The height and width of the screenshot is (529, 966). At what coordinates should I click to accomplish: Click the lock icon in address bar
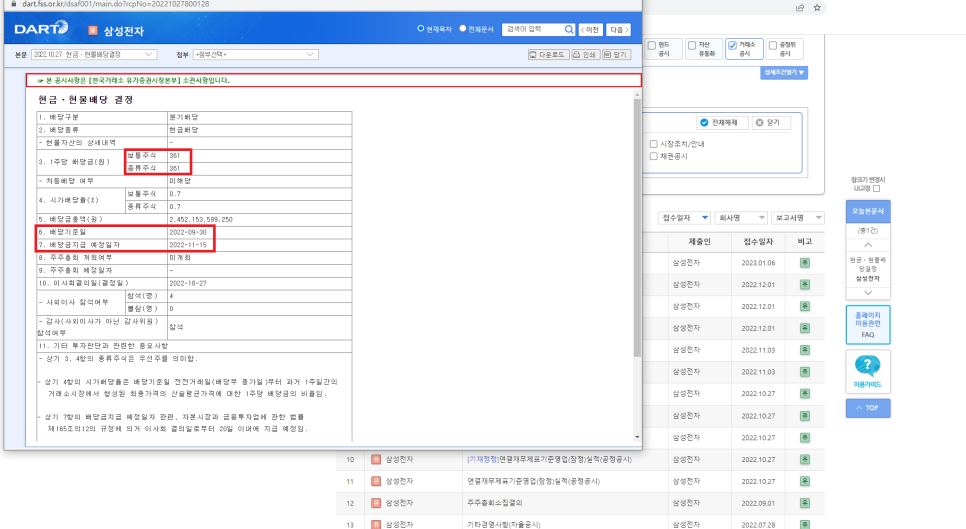click(x=14, y=4)
